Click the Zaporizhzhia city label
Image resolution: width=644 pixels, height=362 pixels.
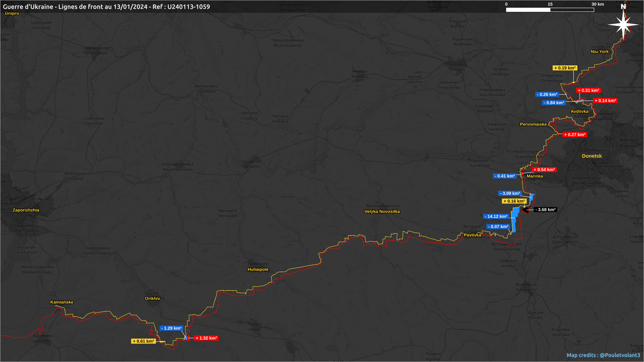[x=26, y=210]
